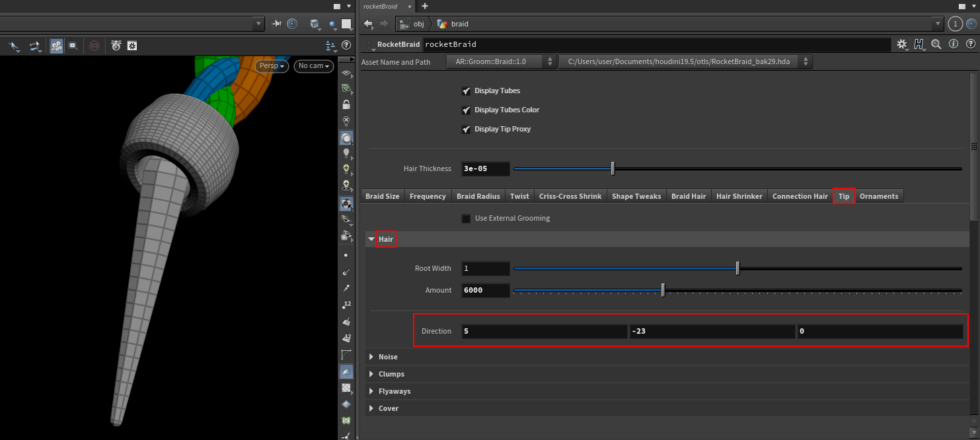Click the network pane link target icon
Image resolution: width=980 pixels, height=440 pixels.
(x=971, y=24)
